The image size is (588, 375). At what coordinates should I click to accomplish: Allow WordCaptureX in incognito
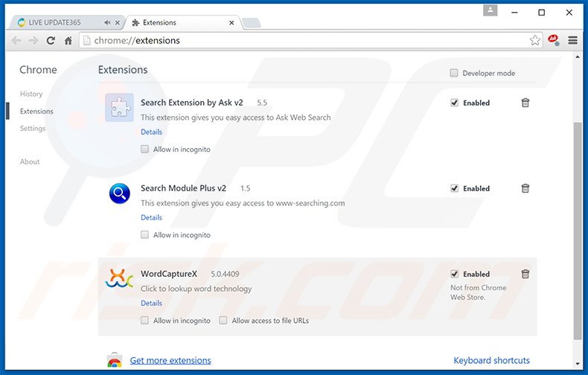144,320
